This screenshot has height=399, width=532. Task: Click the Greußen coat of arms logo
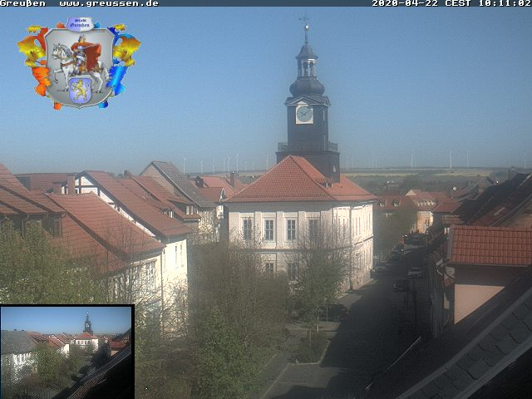[79, 63]
